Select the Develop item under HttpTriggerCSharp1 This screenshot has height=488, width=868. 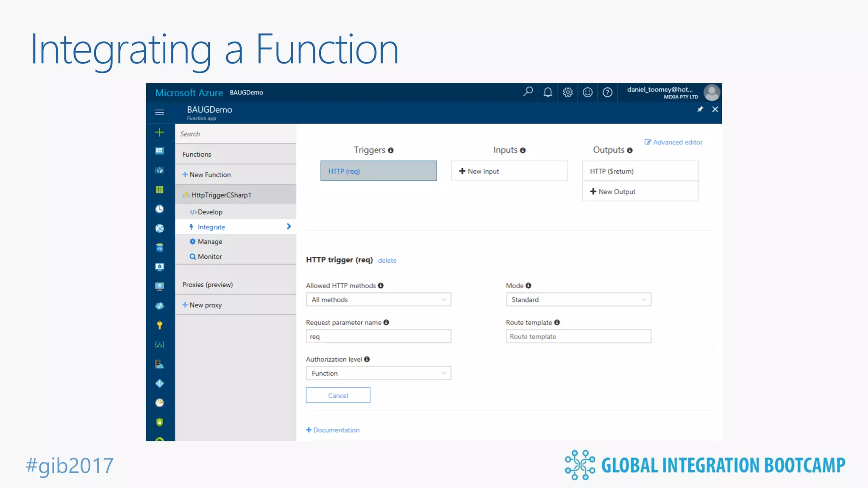point(210,212)
